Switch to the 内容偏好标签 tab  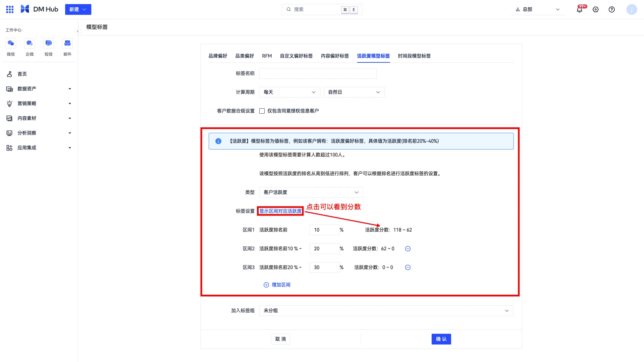click(335, 56)
